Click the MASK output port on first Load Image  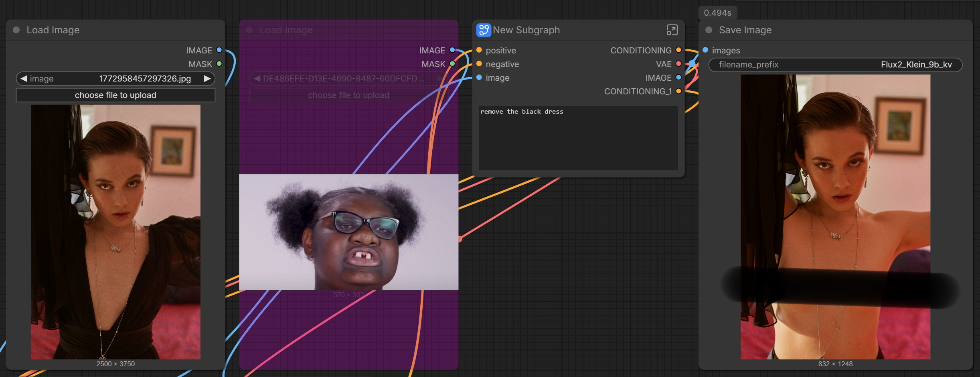(x=219, y=64)
